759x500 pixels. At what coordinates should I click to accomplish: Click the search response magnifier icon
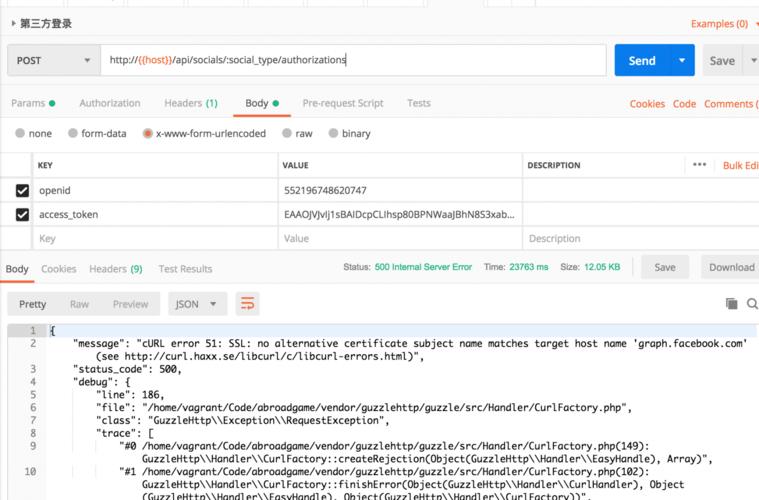click(x=751, y=304)
